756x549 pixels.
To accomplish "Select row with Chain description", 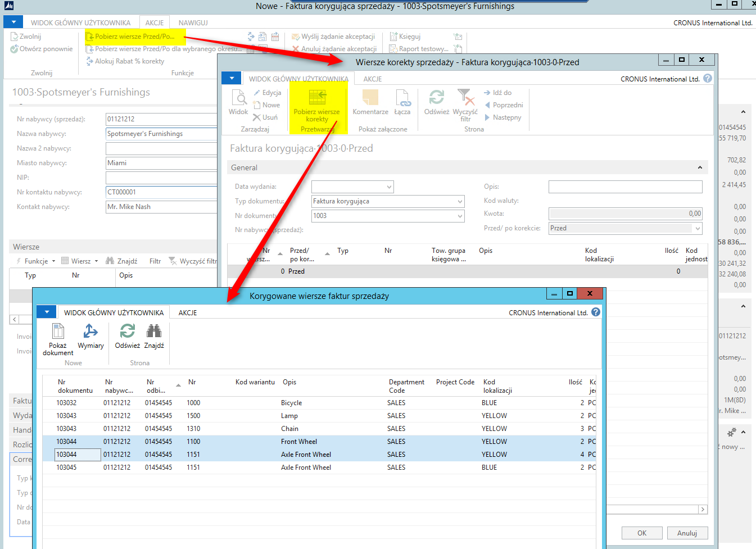I will coord(319,429).
